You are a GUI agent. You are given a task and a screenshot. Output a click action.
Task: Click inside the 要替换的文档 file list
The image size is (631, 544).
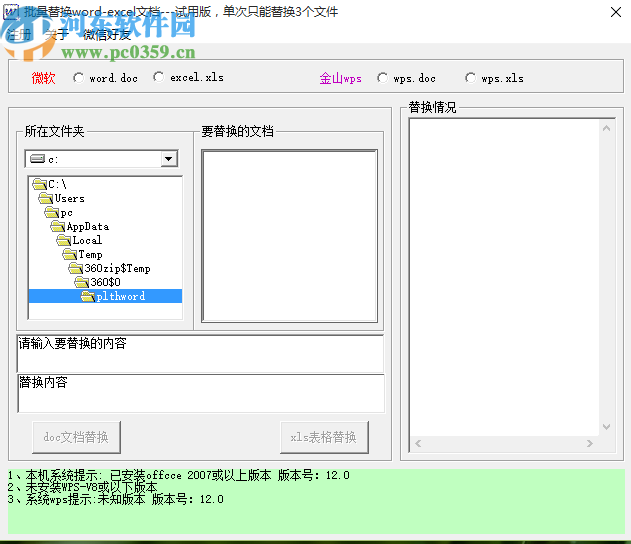click(289, 236)
